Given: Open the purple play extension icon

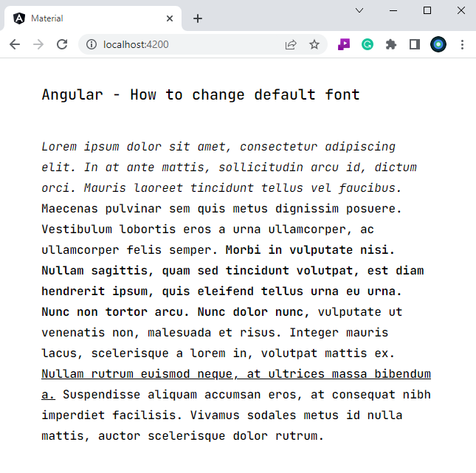Looking at the screenshot, I should [x=344, y=44].
